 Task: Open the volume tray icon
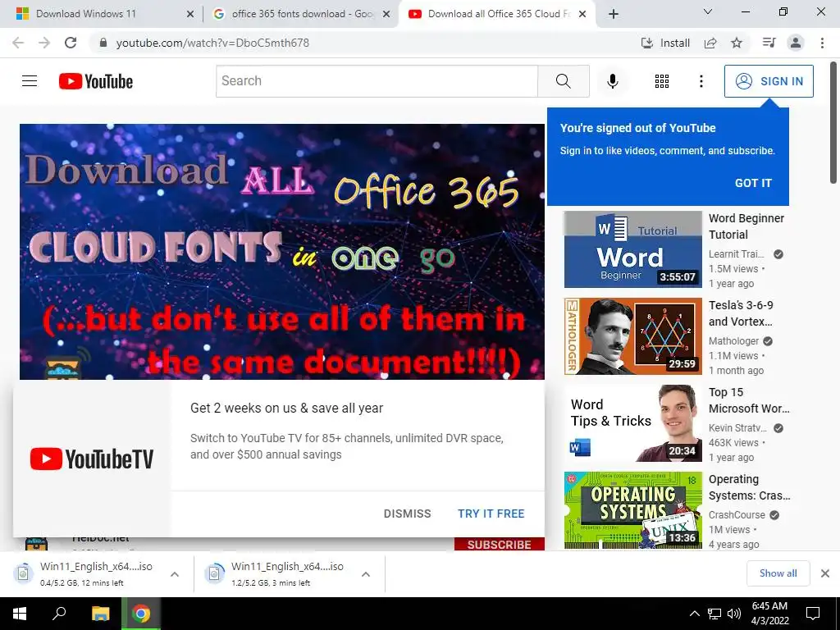click(734, 614)
